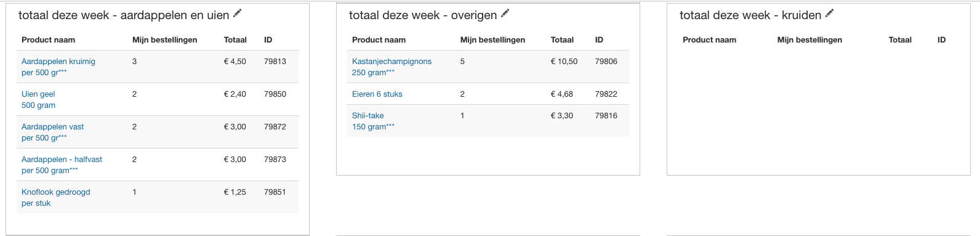Open Aardappelen vast product link
Screen dimensions: 980x236
click(52, 132)
